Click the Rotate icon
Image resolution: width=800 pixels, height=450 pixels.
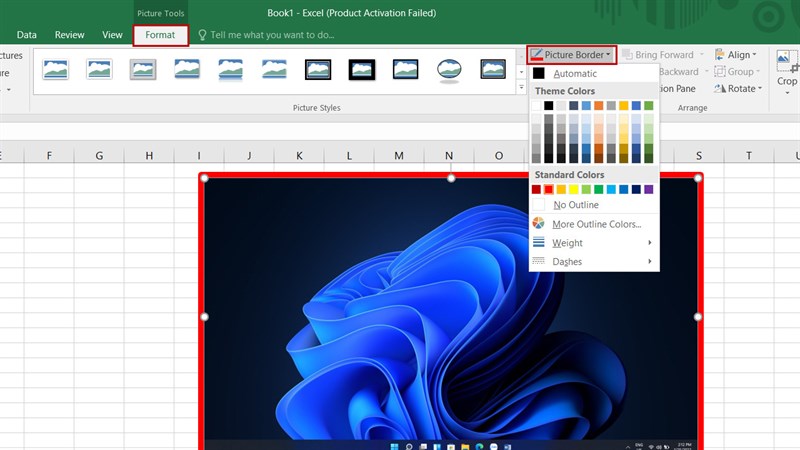coord(719,88)
